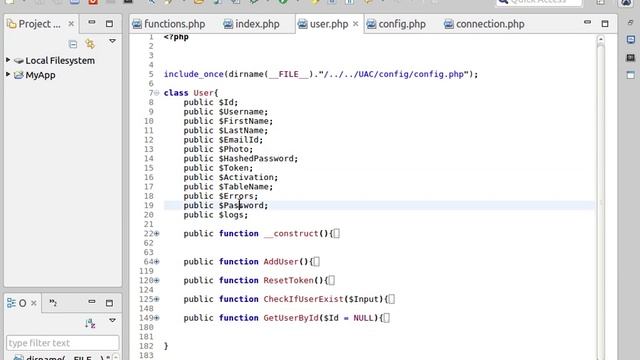
Task: Open the white window icon in right trim
Action: pyautogui.click(x=631, y=75)
